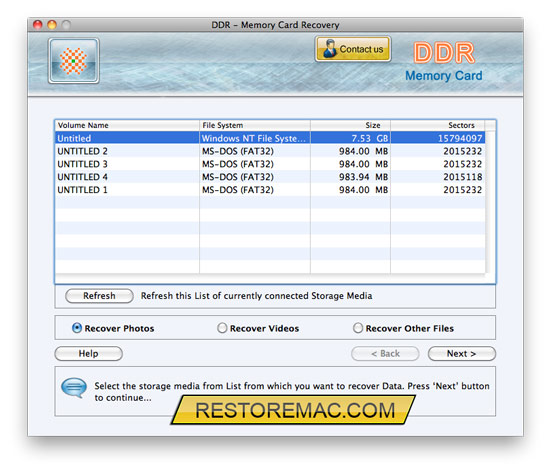Sort list by Sectors column header
Screen dimensions: 550x473
[437, 125]
